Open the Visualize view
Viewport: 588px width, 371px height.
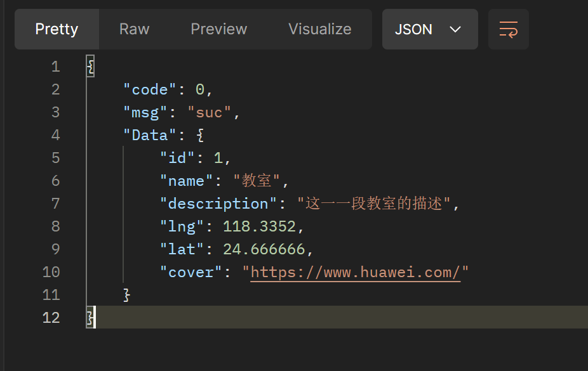[x=319, y=29]
